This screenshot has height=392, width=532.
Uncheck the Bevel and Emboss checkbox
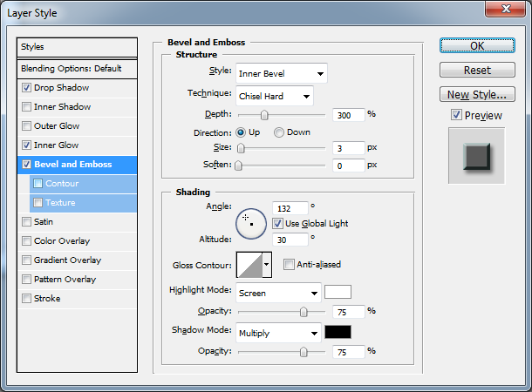26,165
